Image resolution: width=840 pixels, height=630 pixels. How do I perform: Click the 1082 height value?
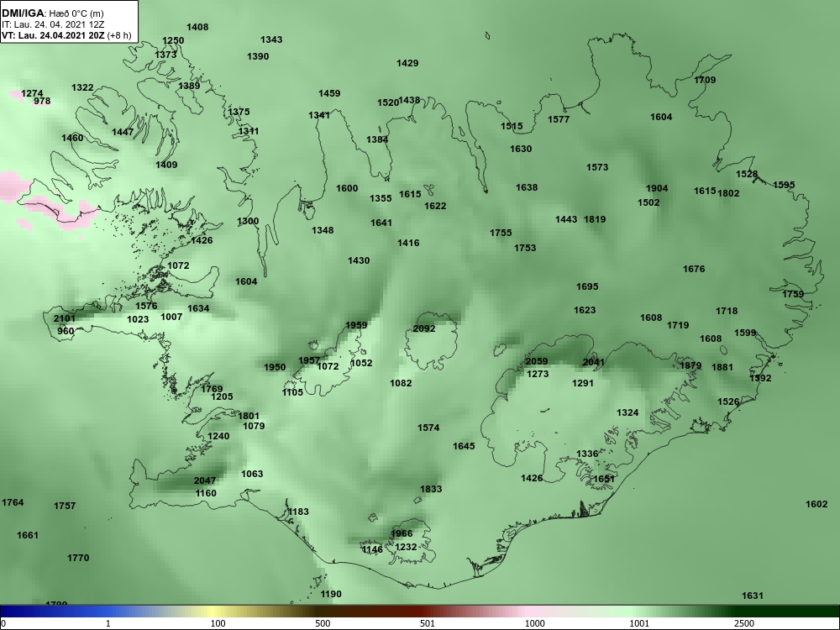[x=401, y=383]
